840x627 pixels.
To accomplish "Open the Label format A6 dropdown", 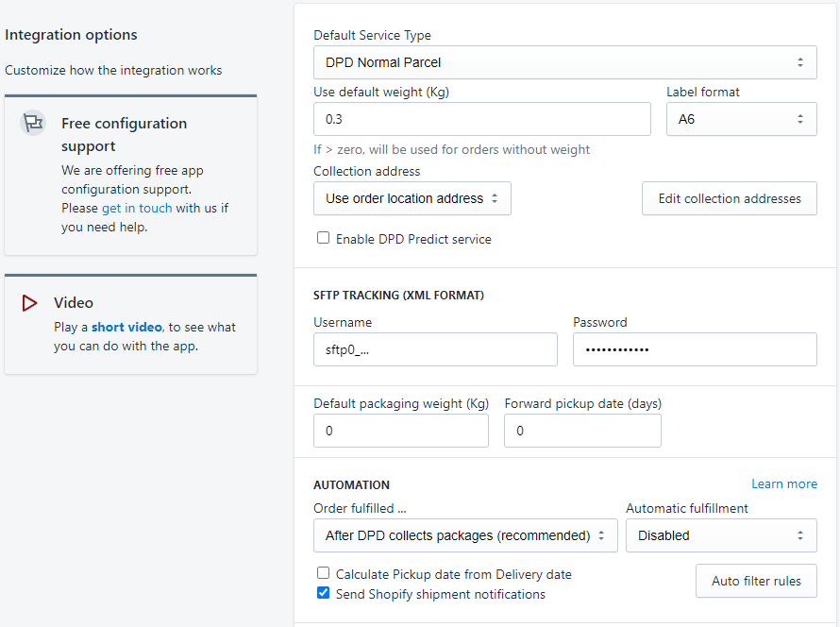I will pos(741,119).
